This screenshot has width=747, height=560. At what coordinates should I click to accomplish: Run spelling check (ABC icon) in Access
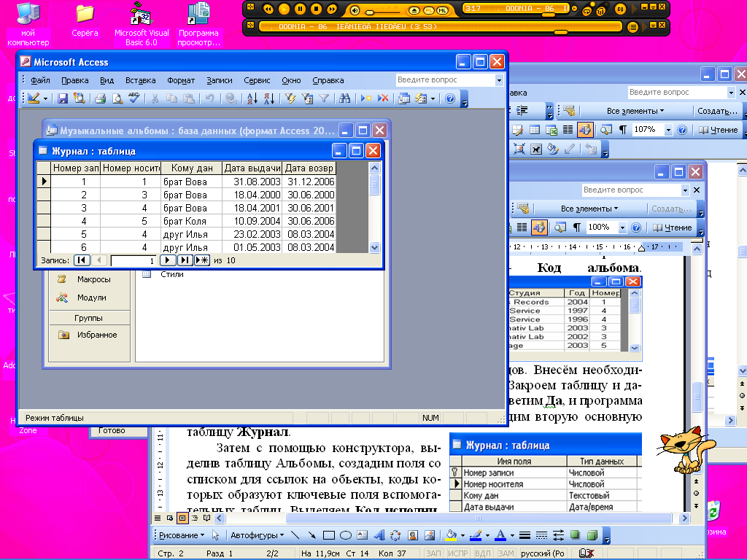pos(134,98)
